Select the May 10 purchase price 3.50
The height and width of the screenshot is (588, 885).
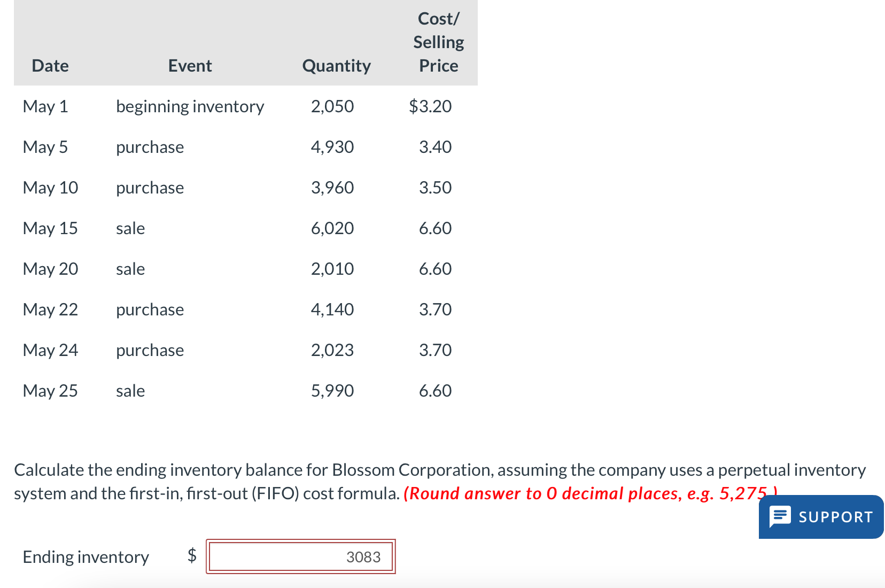(436, 187)
